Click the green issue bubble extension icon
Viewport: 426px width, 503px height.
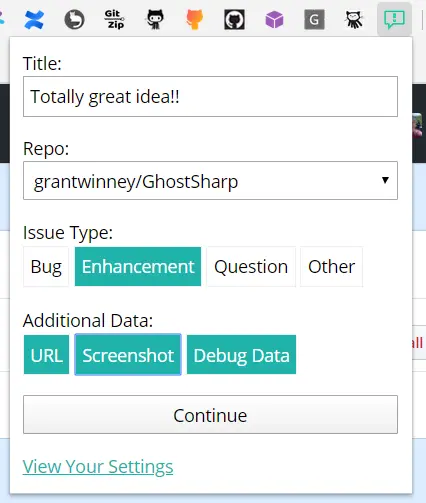[394, 19]
